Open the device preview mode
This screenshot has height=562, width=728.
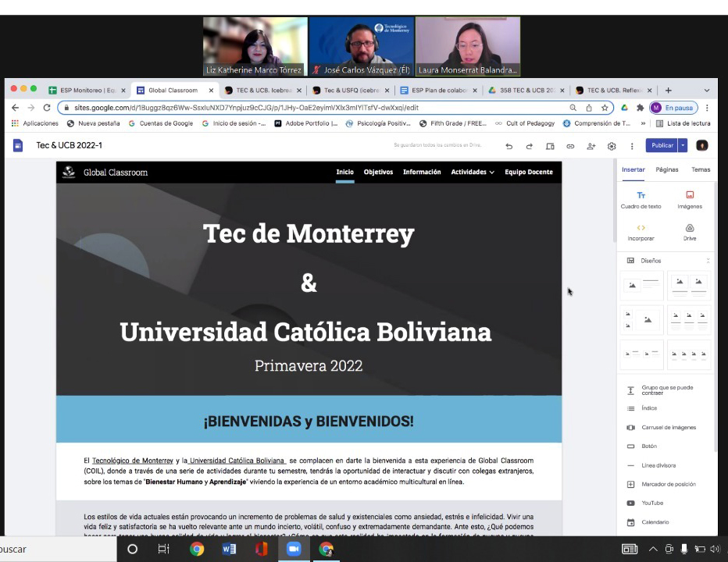[550, 146]
